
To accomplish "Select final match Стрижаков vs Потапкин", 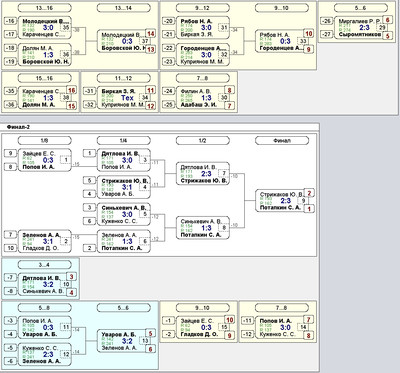I will click(x=282, y=201).
